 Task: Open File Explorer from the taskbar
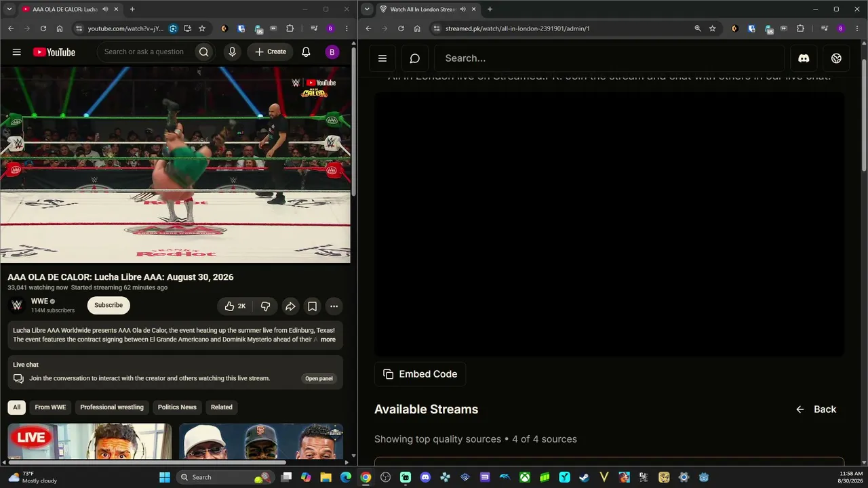[326, 477]
